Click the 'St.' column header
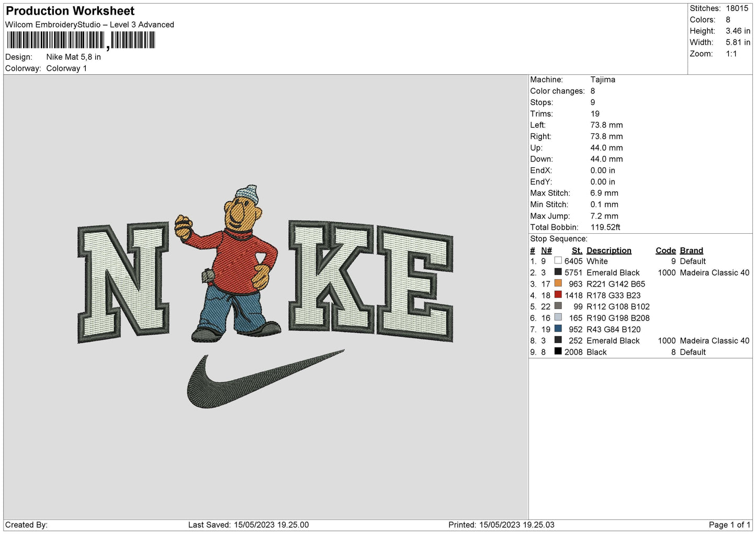 pos(577,251)
